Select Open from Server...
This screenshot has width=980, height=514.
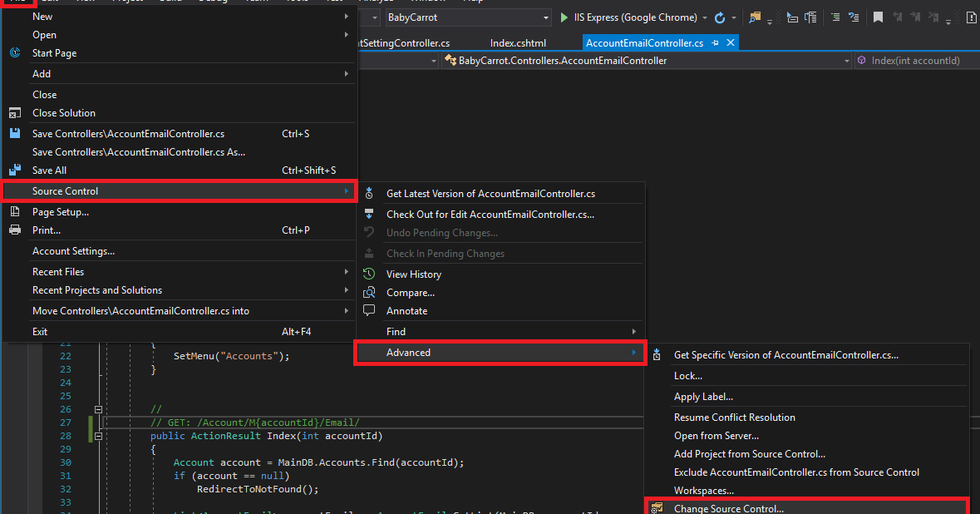click(807, 436)
